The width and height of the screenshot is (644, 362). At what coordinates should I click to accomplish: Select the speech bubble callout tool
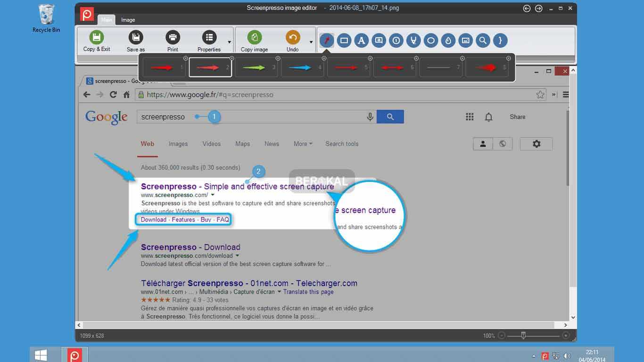click(379, 41)
